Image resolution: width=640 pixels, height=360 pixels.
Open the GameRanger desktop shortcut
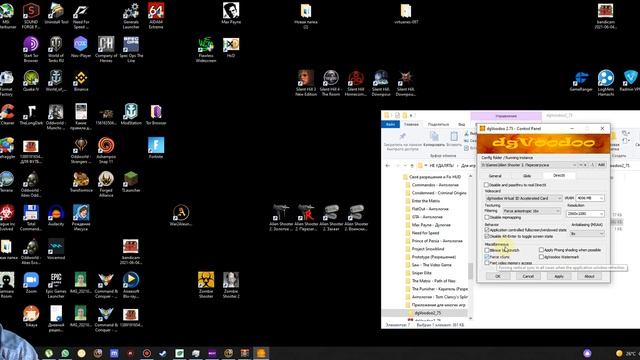click(581, 81)
